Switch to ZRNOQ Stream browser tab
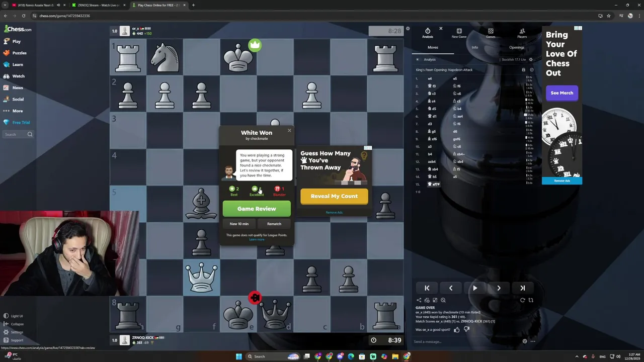The height and width of the screenshot is (362, 644). click(98, 5)
